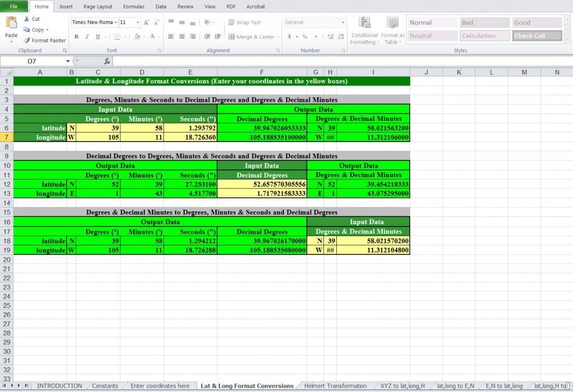Screen dimensions: 573x392
Task: Select the Format Painter tool
Action: tap(45, 40)
